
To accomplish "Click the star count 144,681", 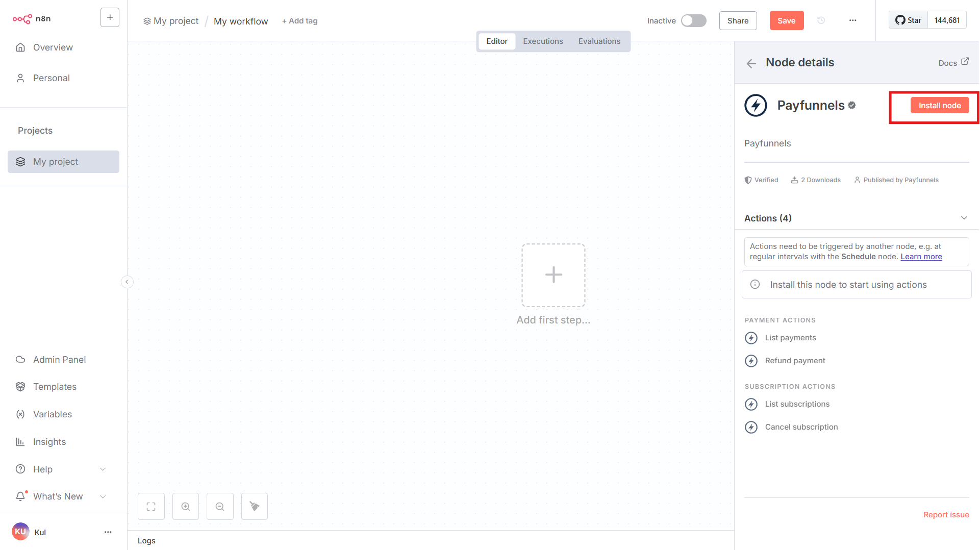I will tap(947, 20).
